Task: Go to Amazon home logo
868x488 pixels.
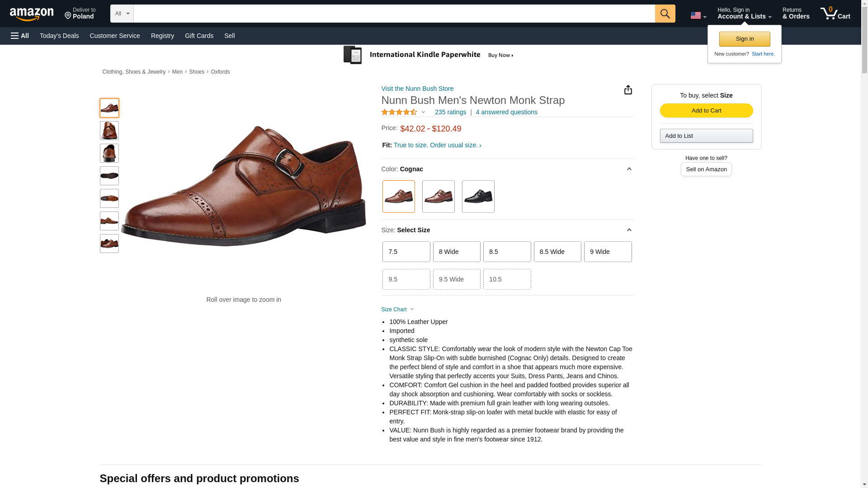Action: click(x=32, y=14)
